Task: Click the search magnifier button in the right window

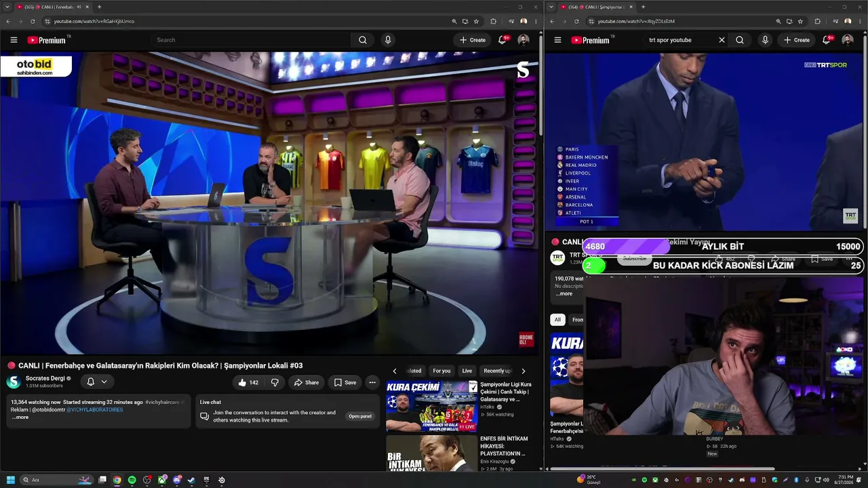Action: (x=740, y=40)
